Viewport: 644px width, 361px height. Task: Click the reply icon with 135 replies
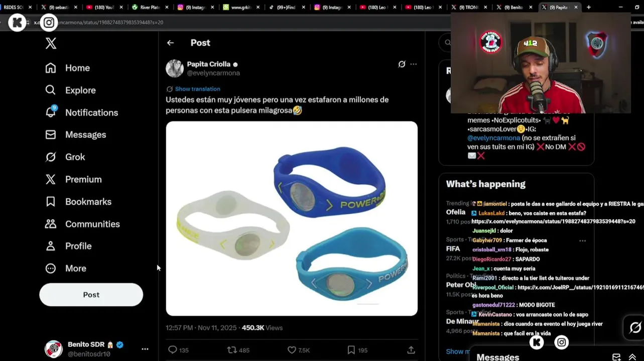point(173,350)
